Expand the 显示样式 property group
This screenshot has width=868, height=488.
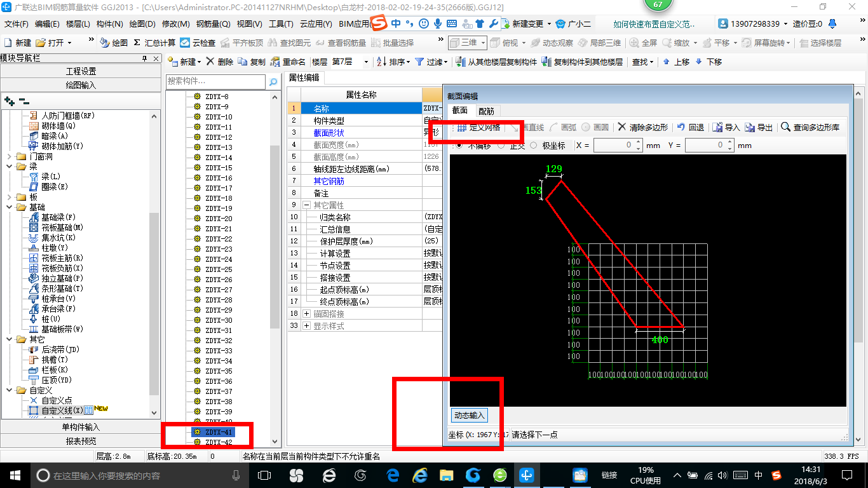pos(306,326)
